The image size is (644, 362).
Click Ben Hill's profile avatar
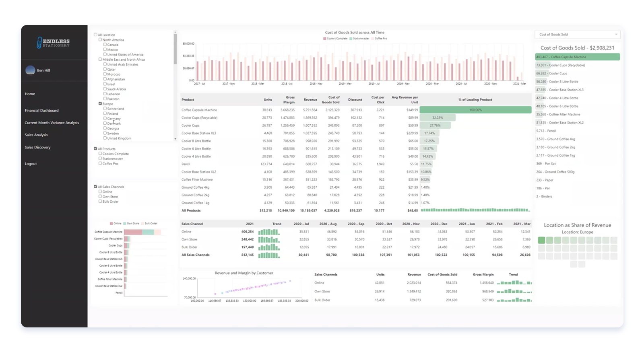pyautogui.click(x=30, y=70)
